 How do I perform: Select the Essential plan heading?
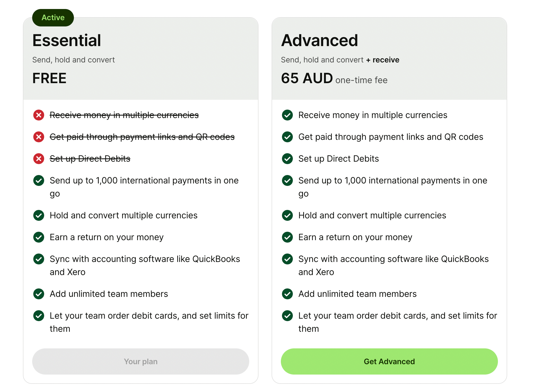click(67, 40)
